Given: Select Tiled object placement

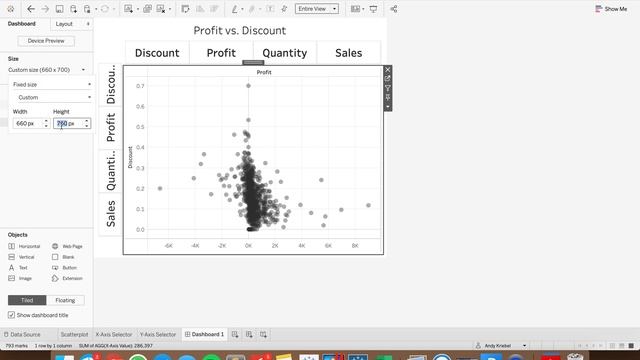Looking at the screenshot, I should (27, 300).
